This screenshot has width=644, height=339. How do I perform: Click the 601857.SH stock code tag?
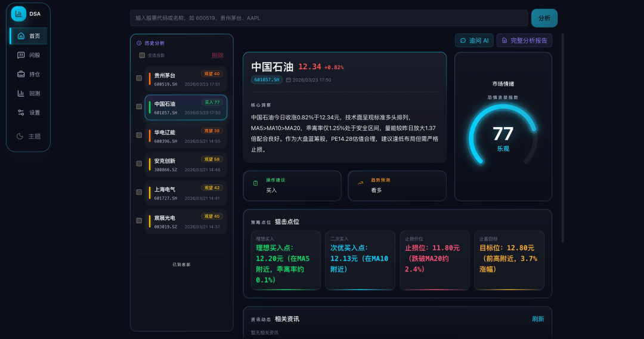point(267,80)
